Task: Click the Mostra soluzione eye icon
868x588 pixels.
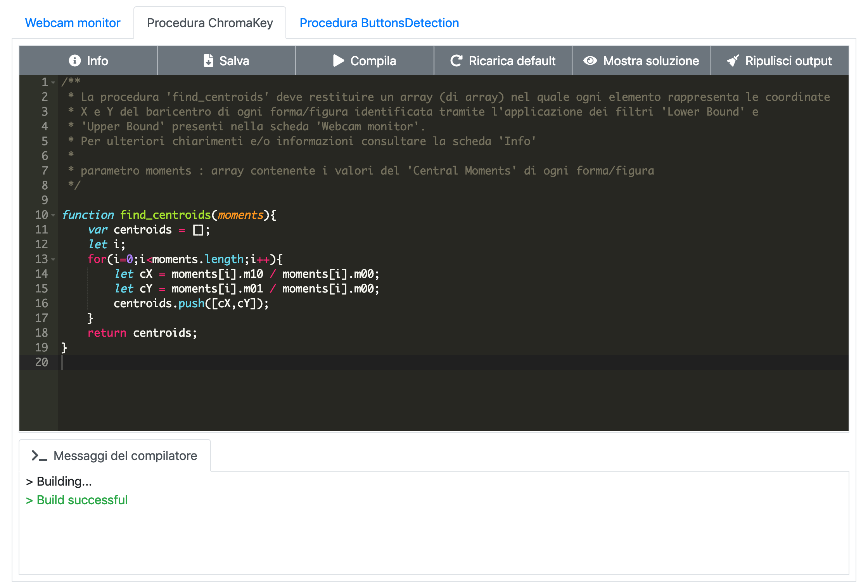Action: (x=590, y=61)
